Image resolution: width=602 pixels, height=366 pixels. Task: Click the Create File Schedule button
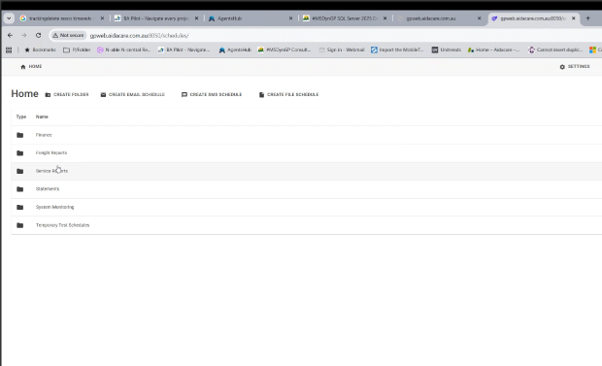(289, 94)
